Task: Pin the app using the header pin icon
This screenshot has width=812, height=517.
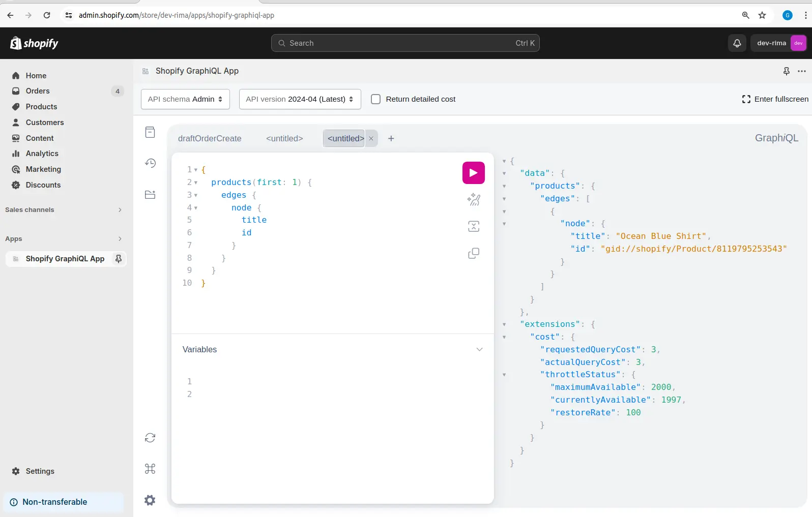Action: [x=787, y=71]
